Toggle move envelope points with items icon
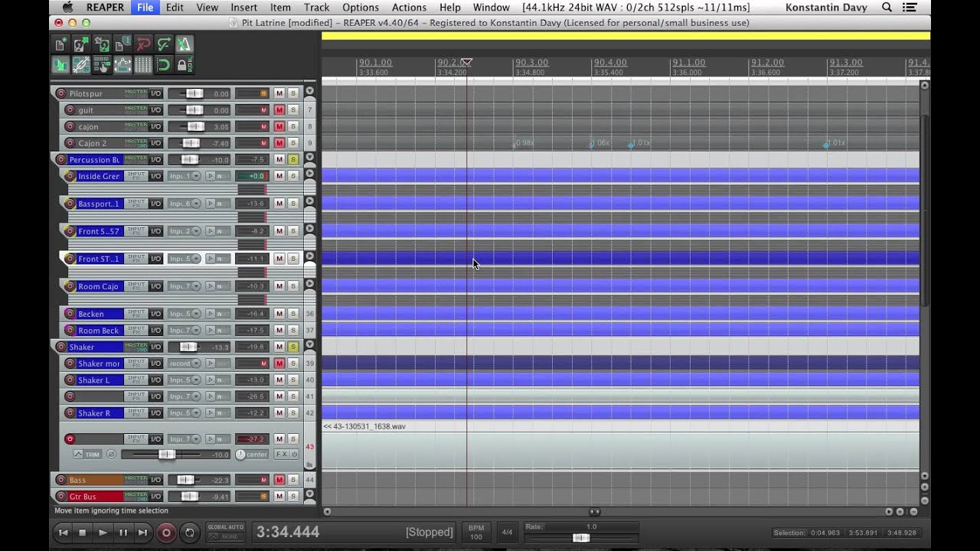Screen dimensions: 980x551 click(x=122, y=65)
